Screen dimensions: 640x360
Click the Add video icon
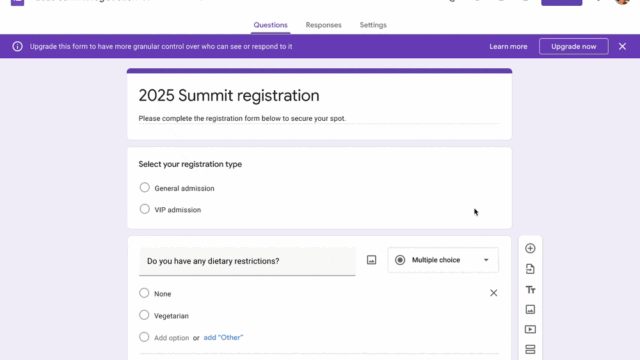pyautogui.click(x=530, y=329)
